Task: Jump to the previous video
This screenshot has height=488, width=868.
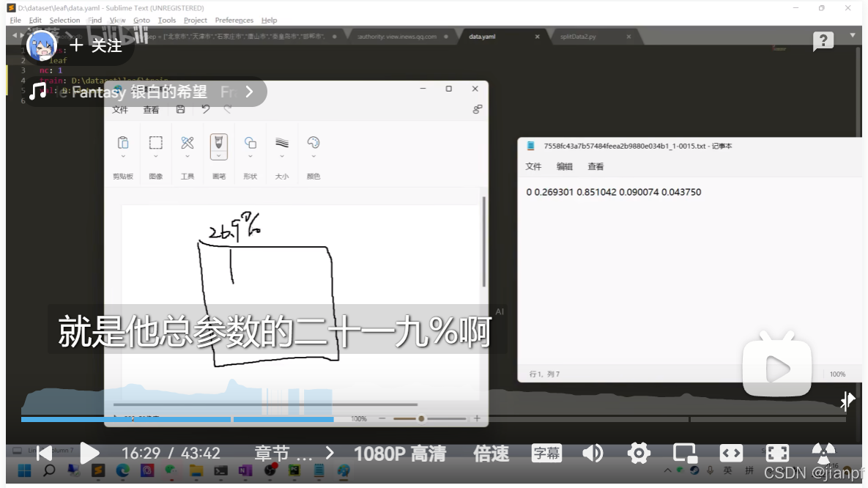Action: click(x=44, y=453)
